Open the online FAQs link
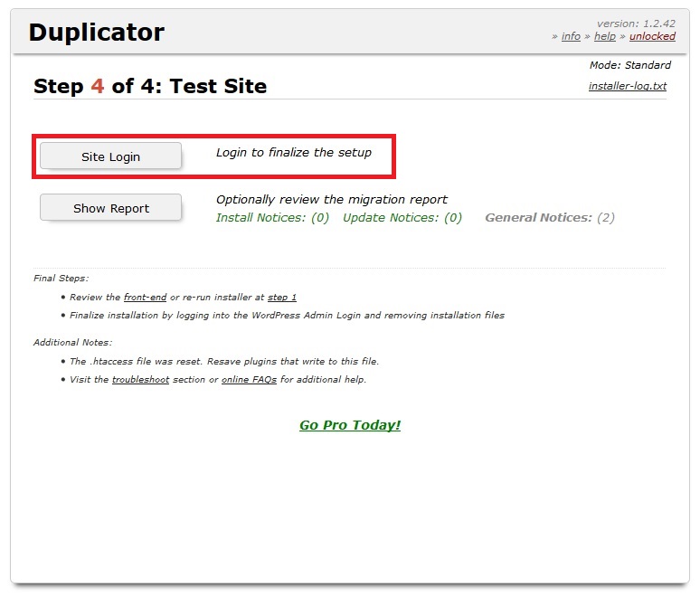This screenshot has width=700, height=606. [x=249, y=380]
